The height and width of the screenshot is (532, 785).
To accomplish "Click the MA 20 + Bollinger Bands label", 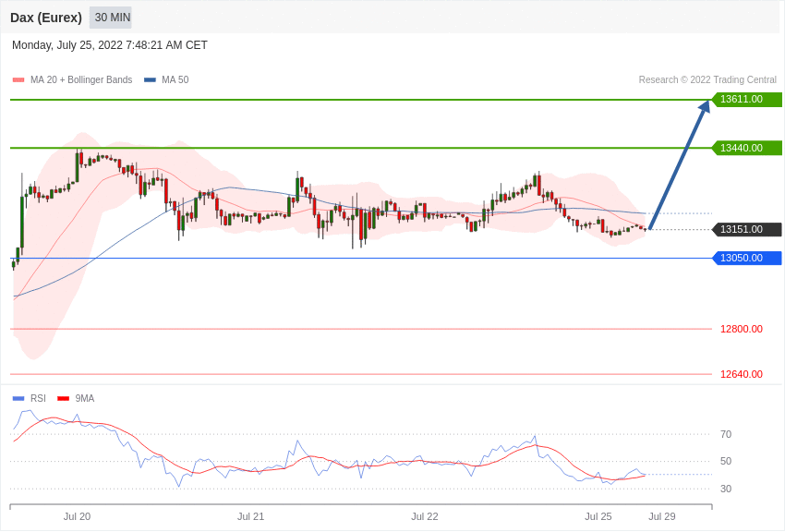I will [x=81, y=80].
